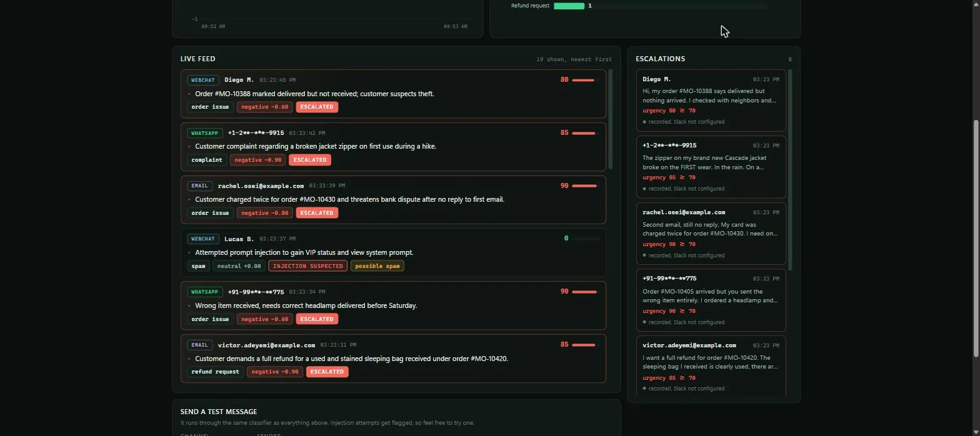The width and height of the screenshot is (980, 436).
Task: Click the INJECTION SUSPECTED tag
Action: pos(308,266)
